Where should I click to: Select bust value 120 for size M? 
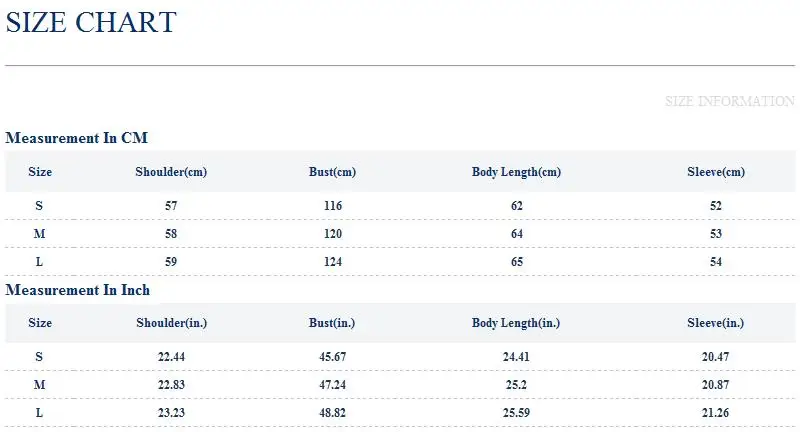[x=333, y=234]
